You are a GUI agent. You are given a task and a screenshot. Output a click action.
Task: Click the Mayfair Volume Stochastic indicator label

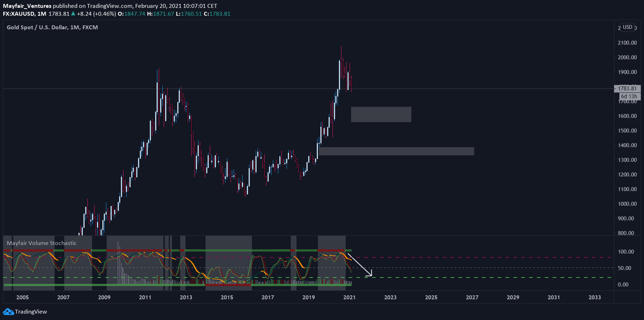coord(42,243)
